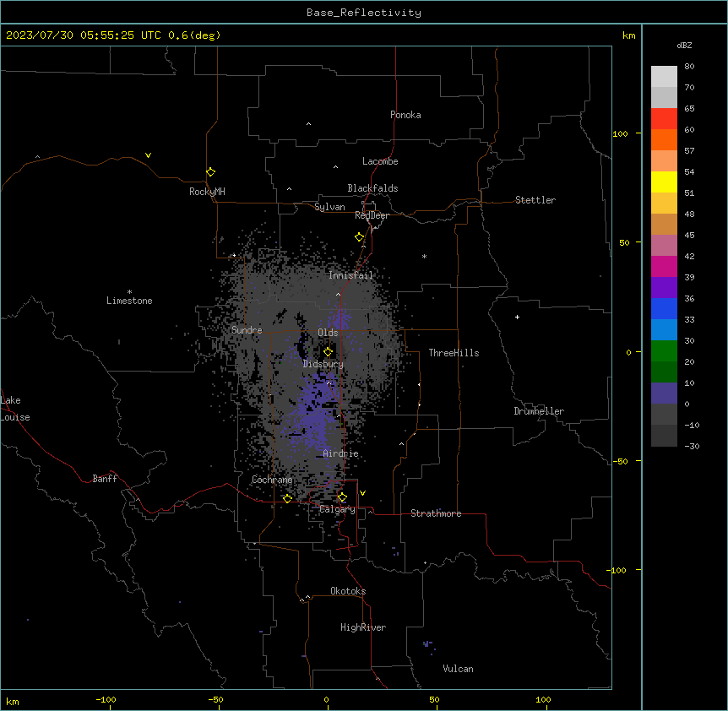Image resolution: width=728 pixels, height=711 pixels.
Task: Click the km unit label at top right
Action: point(628,35)
